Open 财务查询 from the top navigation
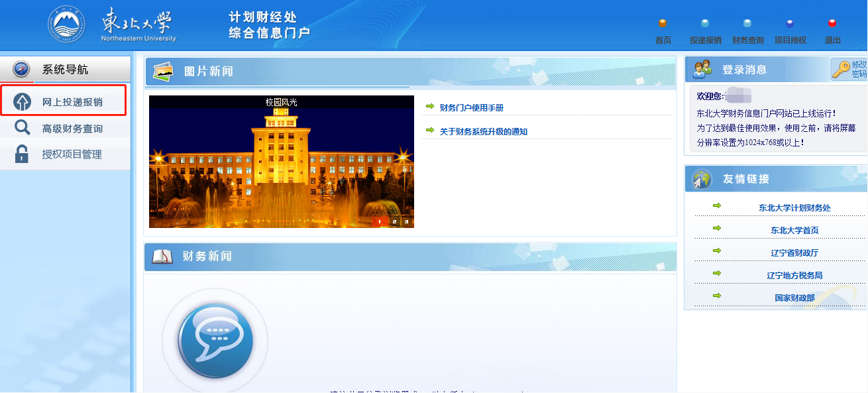868x393 pixels. pyautogui.click(x=747, y=24)
